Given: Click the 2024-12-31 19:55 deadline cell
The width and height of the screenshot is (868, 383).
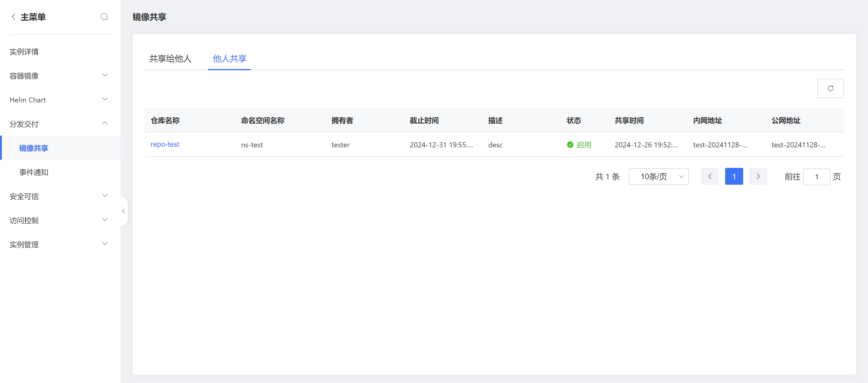Looking at the screenshot, I should pyautogui.click(x=441, y=145).
